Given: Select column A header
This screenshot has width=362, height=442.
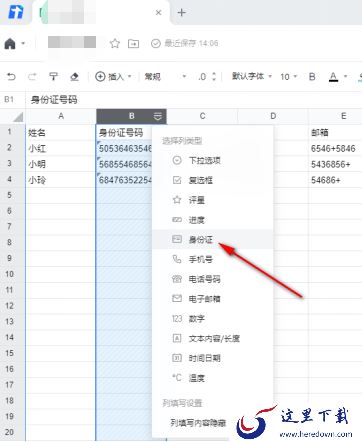Looking at the screenshot, I should point(61,116).
